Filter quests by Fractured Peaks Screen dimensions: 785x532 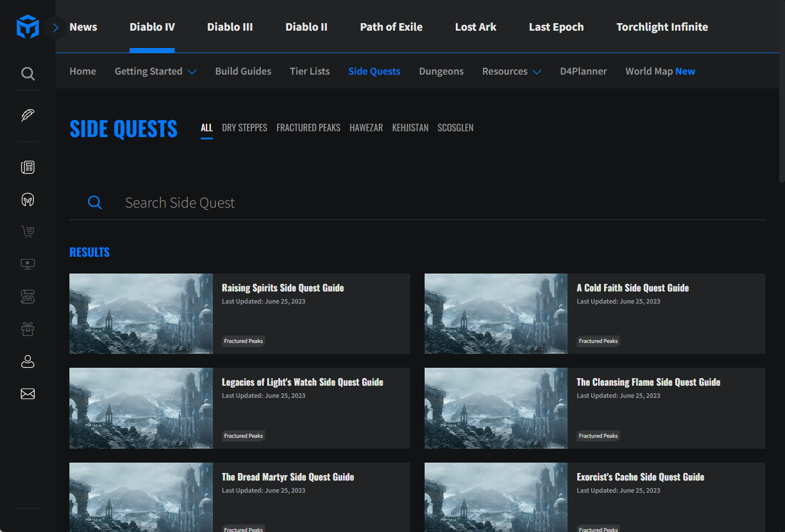[x=308, y=128]
